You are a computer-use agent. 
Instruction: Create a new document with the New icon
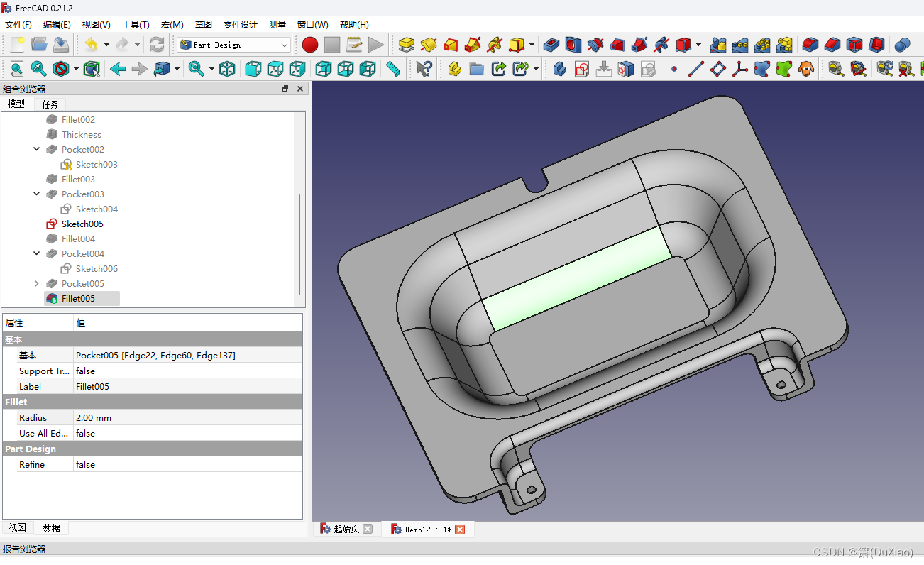[x=17, y=45]
